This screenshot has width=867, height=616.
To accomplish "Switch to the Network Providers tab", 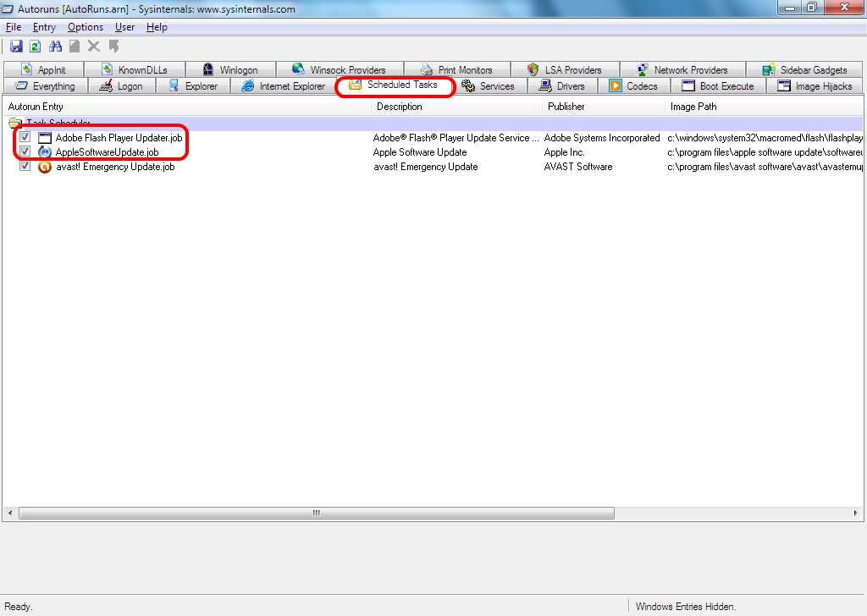I will [682, 69].
